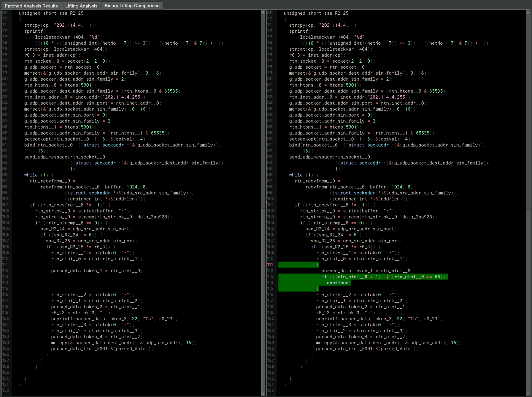Click the left pane scroll-down arrow
Viewport: 532px width, 397px height.
click(x=263, y=394)
